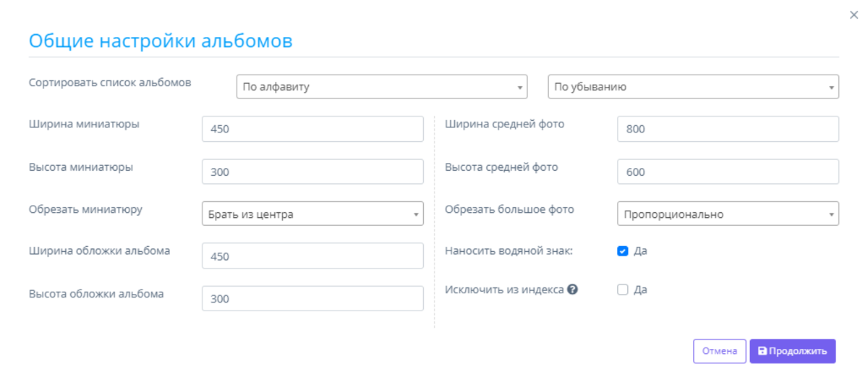Image resolution: width=868 pixels, height=388 pixels.
Task: Click the Отмена button
Action: pyautogui.click(x=720, y=351)
